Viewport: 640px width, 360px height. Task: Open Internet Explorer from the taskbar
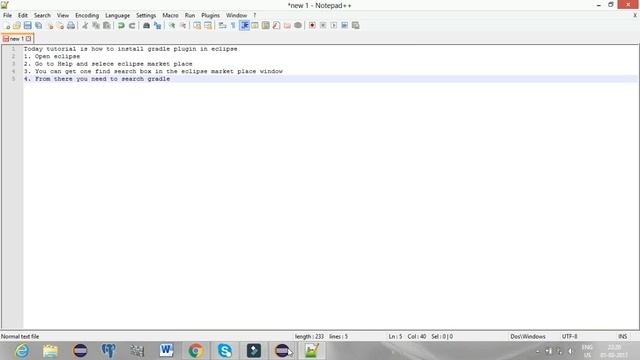click(x=22, y=351)
